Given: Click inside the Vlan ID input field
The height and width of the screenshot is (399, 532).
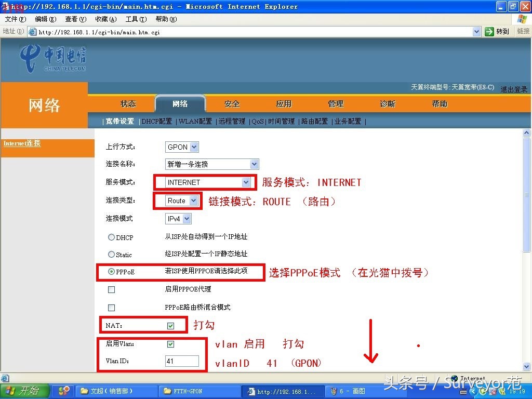Looking at the screenshot, I should [x=183, y=361].
